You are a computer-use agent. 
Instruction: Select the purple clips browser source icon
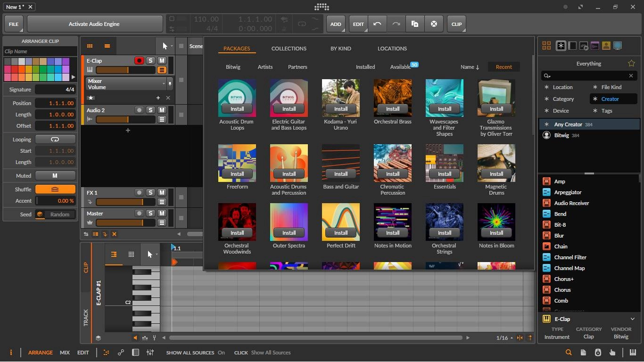click(x=595, y=46)
